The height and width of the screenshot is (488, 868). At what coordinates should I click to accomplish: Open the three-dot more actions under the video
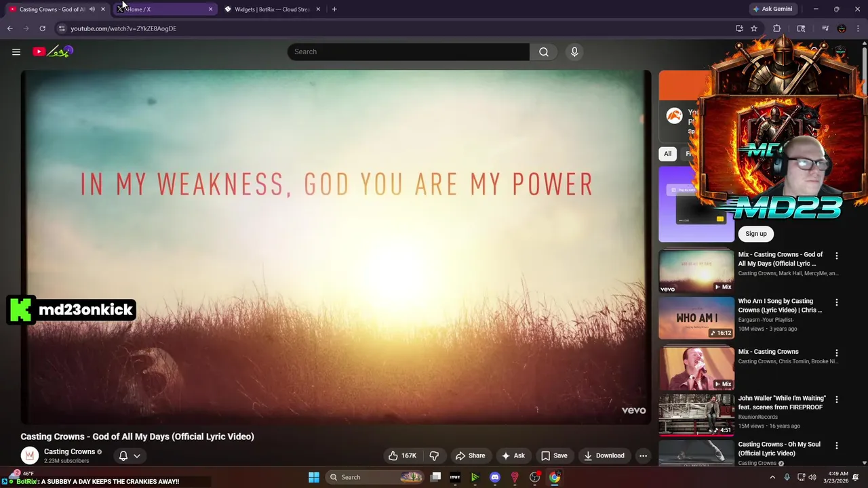click(643, 455)
